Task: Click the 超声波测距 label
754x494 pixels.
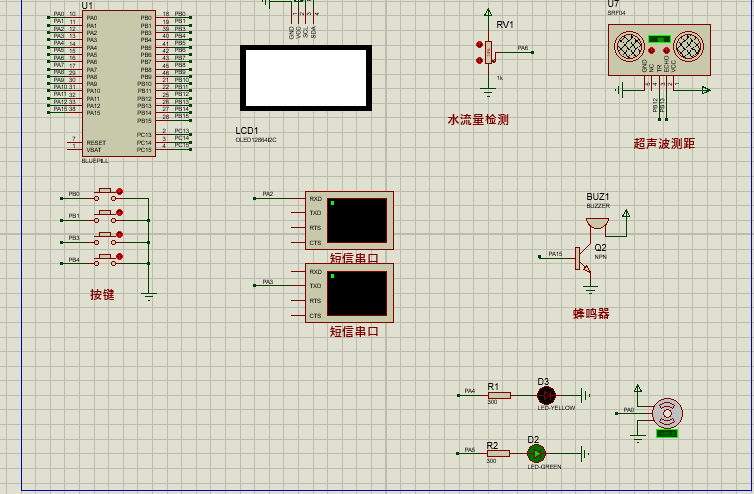Action: click(x=664, y=143)
